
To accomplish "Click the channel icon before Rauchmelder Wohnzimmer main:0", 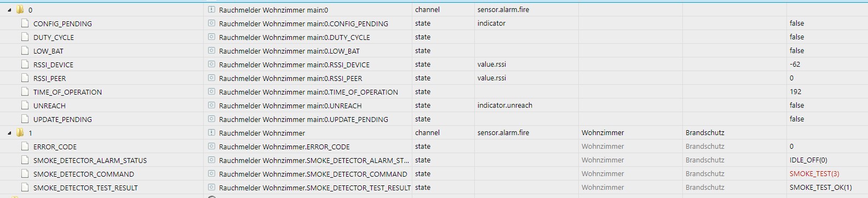I will pyautogui.click(x=211, y=10).
